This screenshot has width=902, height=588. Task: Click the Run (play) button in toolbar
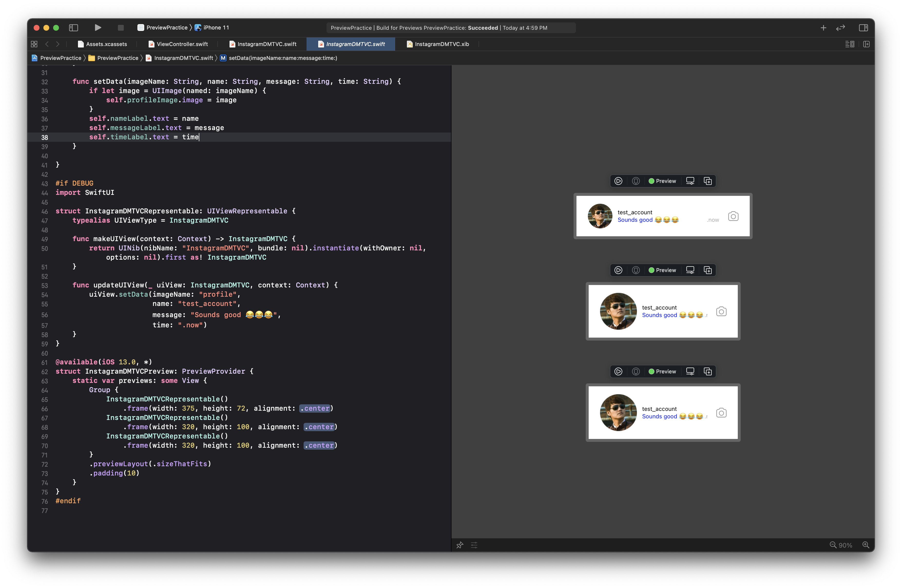click(98, 28)
